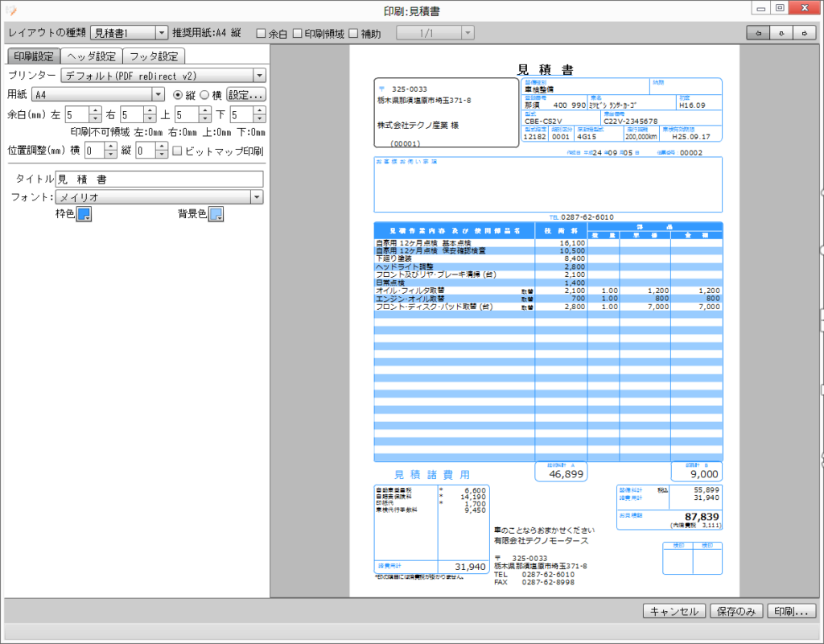
Task: Decrease horizontal (横) position adjustment
Action: pyautogui.click(x=109, y=155)
